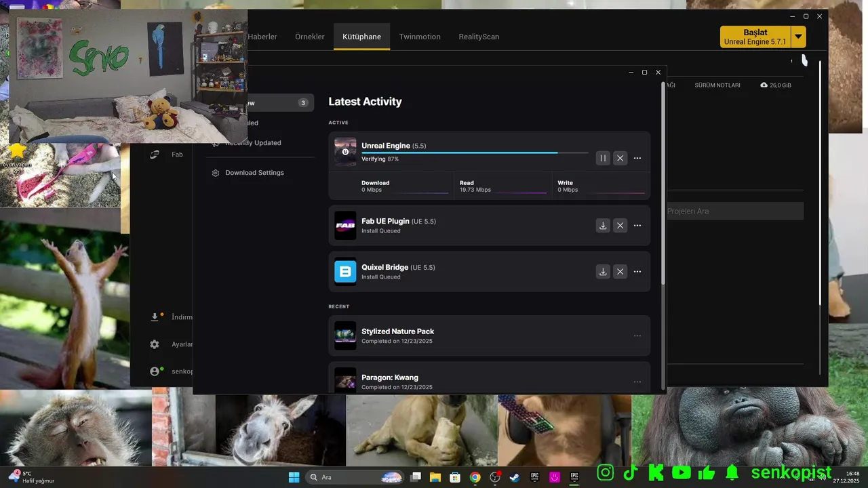The height and width of the screenshot is (488, 868).
Task: Open more options for Stylized Nature Pack
Action: [x=637, y=335]
